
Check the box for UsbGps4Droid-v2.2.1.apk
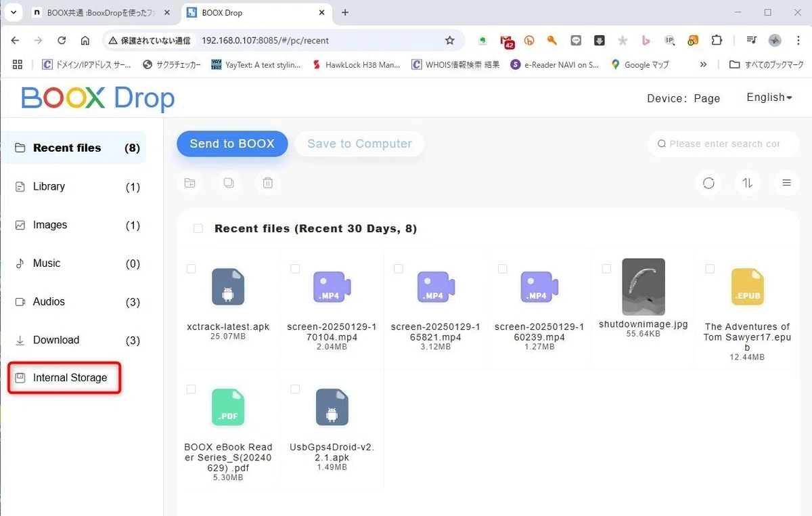coord(295,389)
